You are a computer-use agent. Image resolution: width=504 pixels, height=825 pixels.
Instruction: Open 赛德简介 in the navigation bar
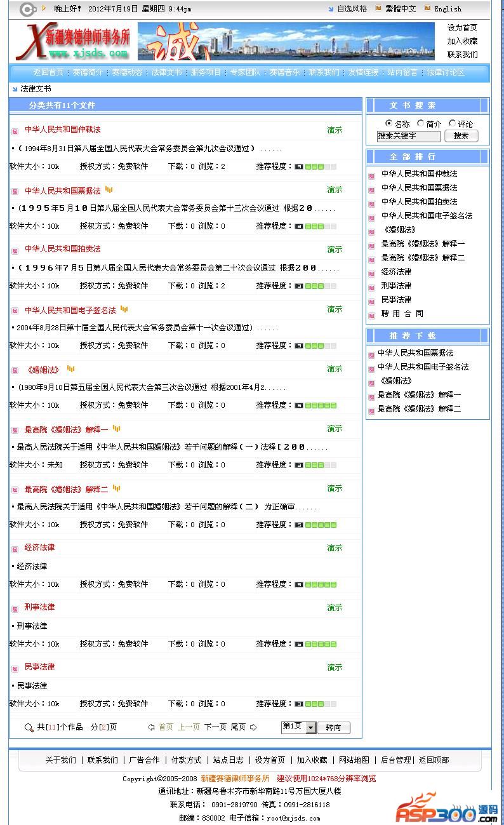[x=88, y=72]
